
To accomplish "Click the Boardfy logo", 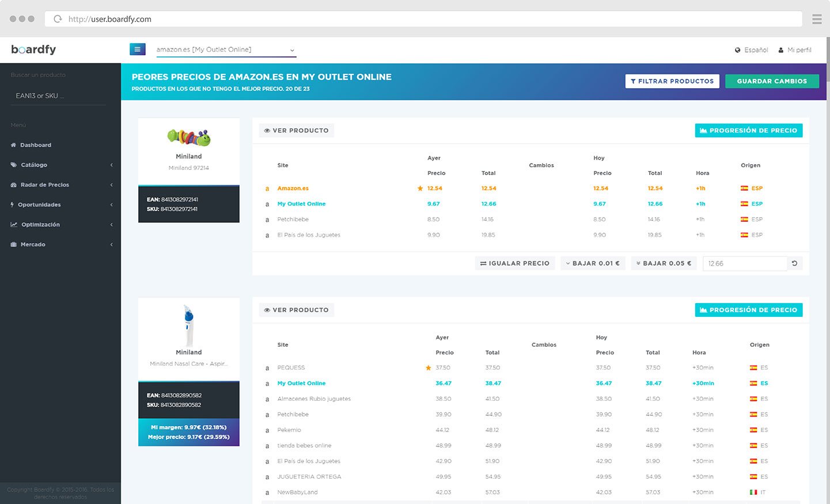I will 33,50.
